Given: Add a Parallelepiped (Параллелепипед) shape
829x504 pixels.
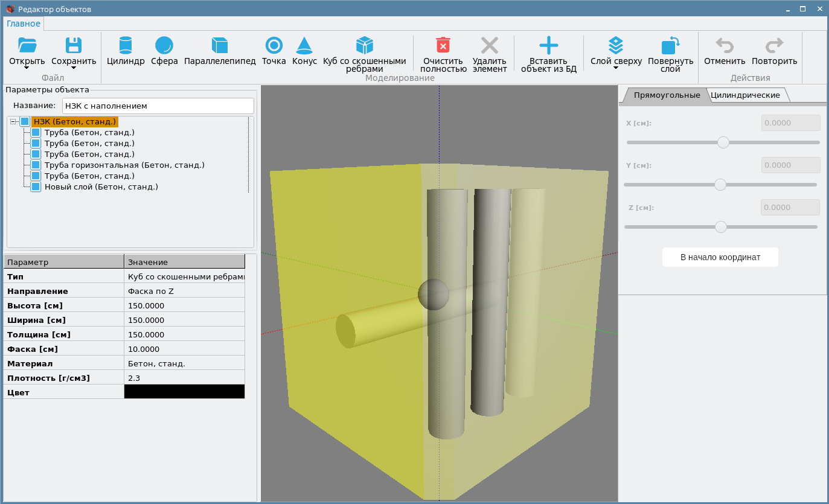Looking at the screenshot, I should [220, 46].
